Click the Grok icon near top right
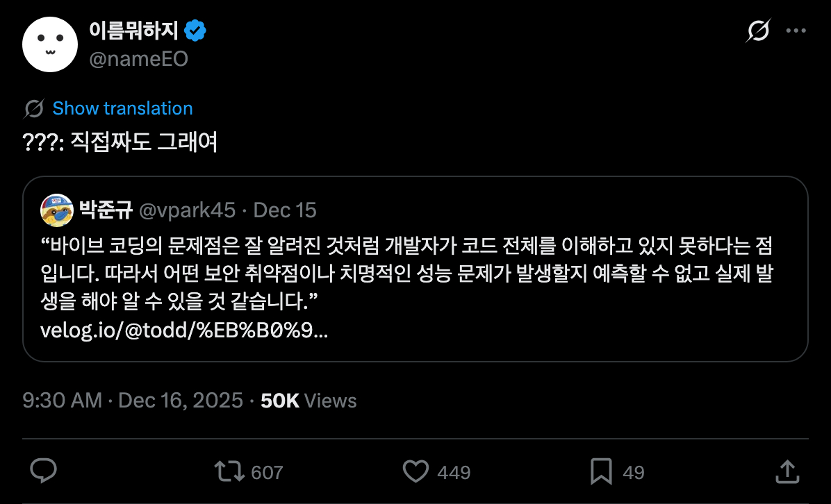 (x=757, y=31)
